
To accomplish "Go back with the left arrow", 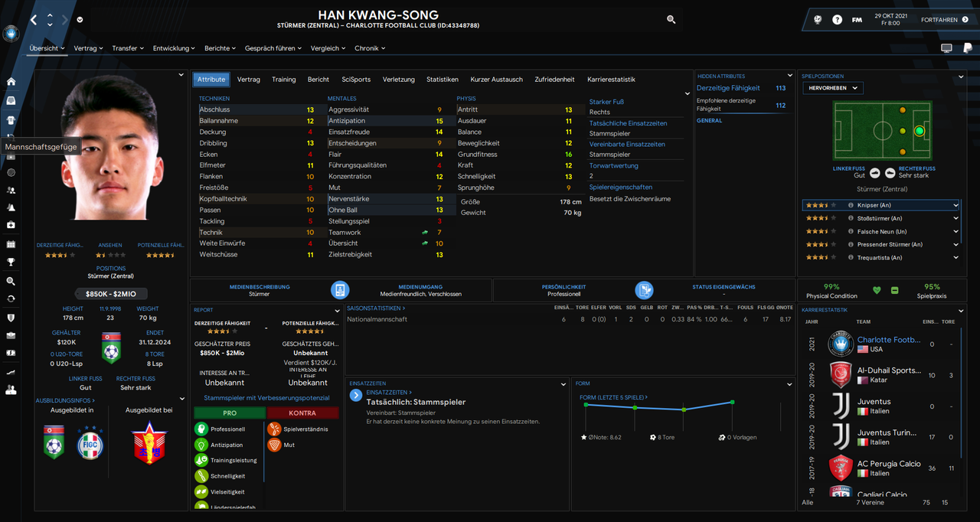I will click(x=34, y=20).
